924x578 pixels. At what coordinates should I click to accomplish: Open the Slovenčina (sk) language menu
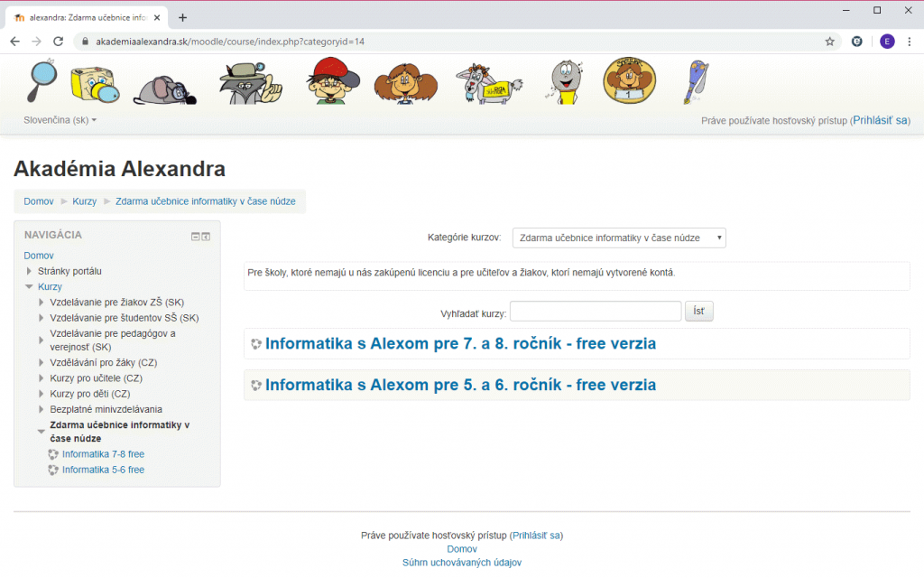click(60, 120)
